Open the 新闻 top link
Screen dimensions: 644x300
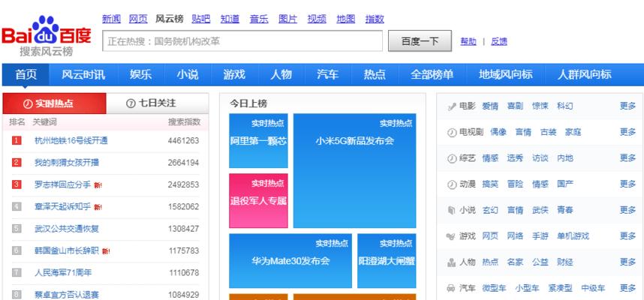pyautogui.click(x=111, y=19)
